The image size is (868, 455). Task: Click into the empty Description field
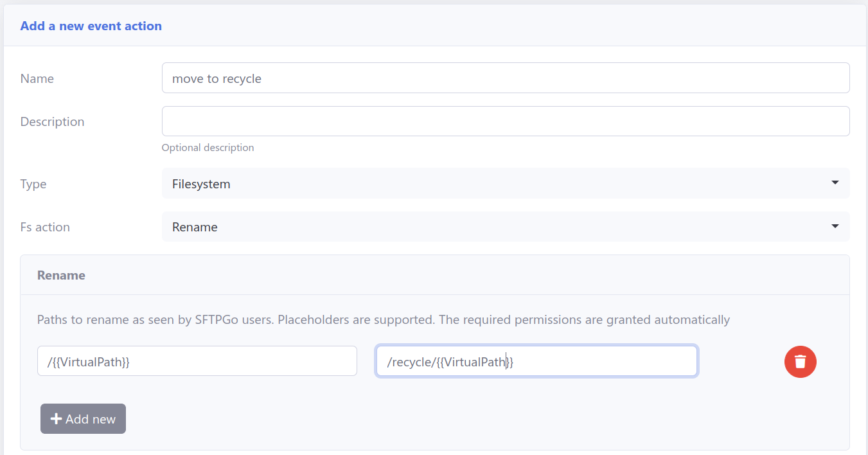click(505, 121)
